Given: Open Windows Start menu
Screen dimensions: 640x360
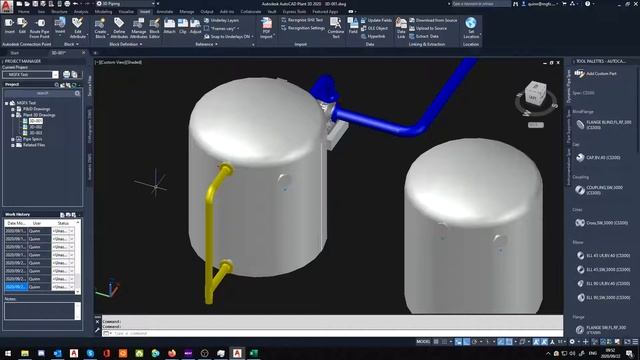Looking at the screenshot, I should 8,353.
